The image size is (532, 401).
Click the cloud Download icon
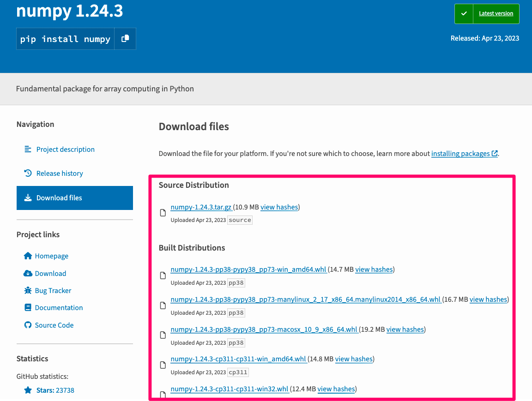click(x=28, y=273)
